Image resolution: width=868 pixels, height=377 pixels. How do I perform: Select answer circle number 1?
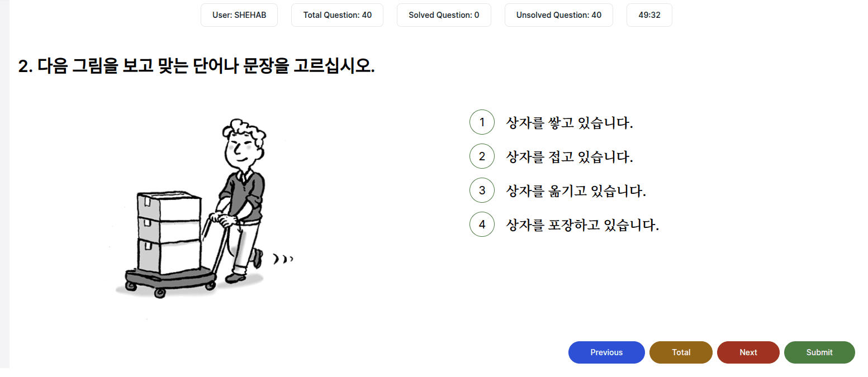(x=482, y=122)
